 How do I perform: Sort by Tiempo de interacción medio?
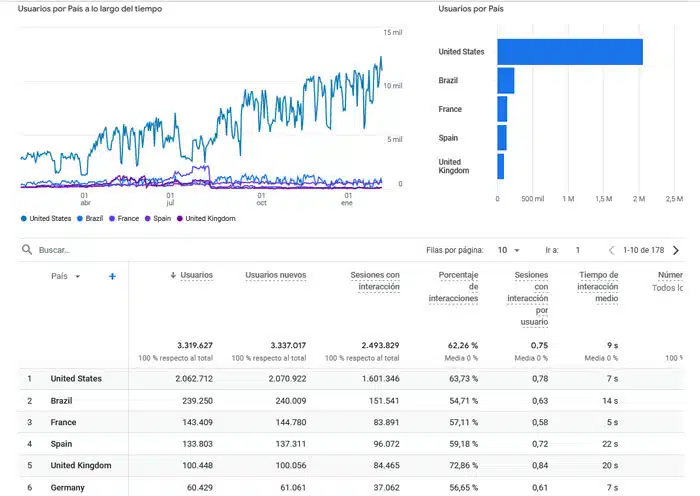tap(598, 287)
